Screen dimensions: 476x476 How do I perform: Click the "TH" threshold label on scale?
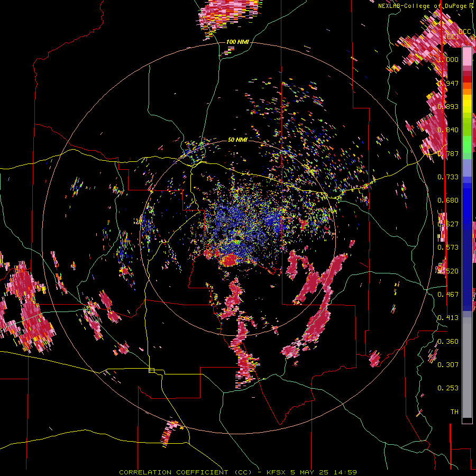454,412
